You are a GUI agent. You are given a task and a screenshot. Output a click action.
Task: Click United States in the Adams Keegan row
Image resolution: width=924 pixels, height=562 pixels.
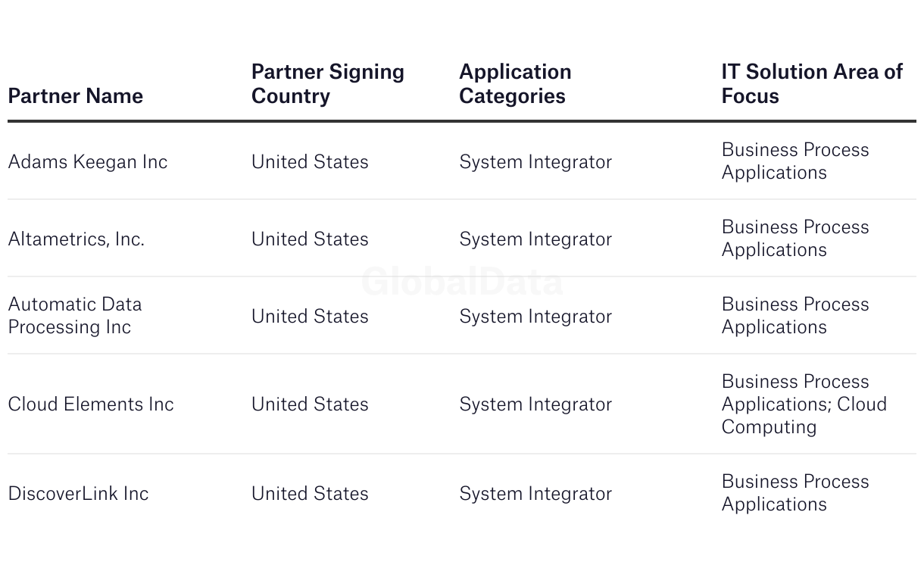coord(310,162)
